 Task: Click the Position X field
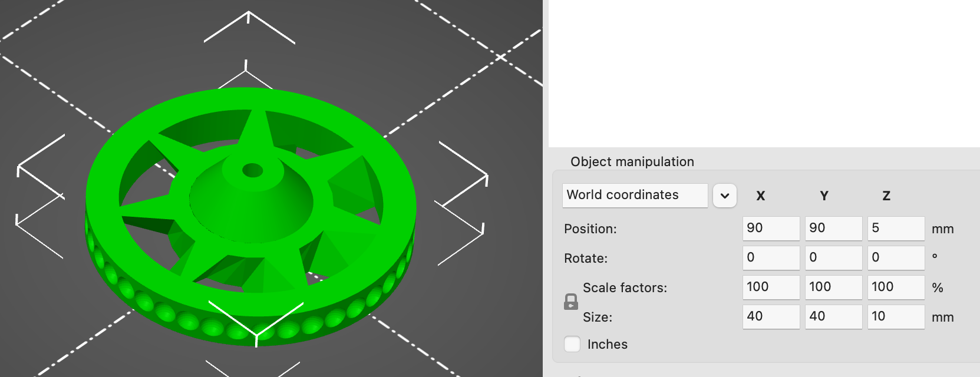770,229
